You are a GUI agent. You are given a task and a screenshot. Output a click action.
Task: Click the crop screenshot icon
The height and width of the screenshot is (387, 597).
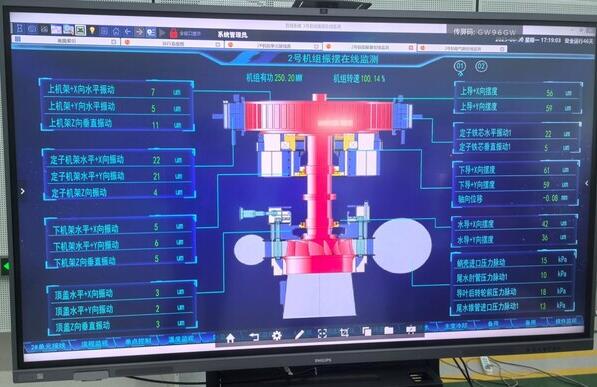click(x=344, y=333)
